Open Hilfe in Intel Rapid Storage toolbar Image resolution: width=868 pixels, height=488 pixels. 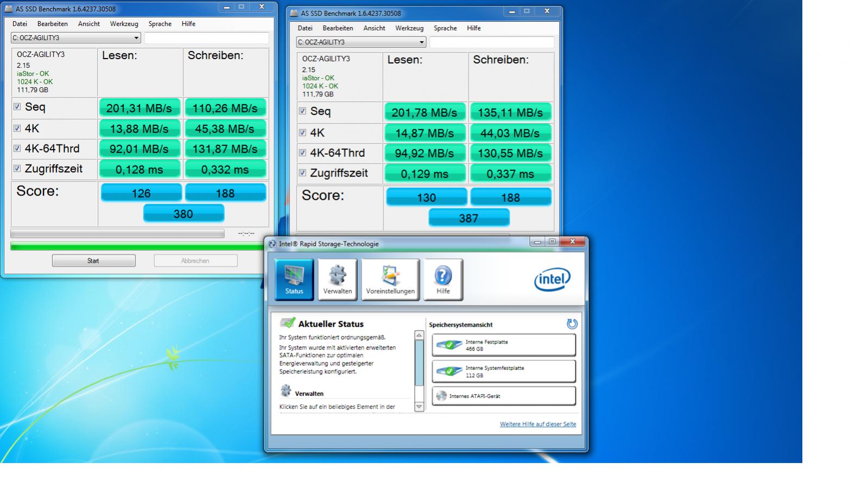click(x=443, y=279)
